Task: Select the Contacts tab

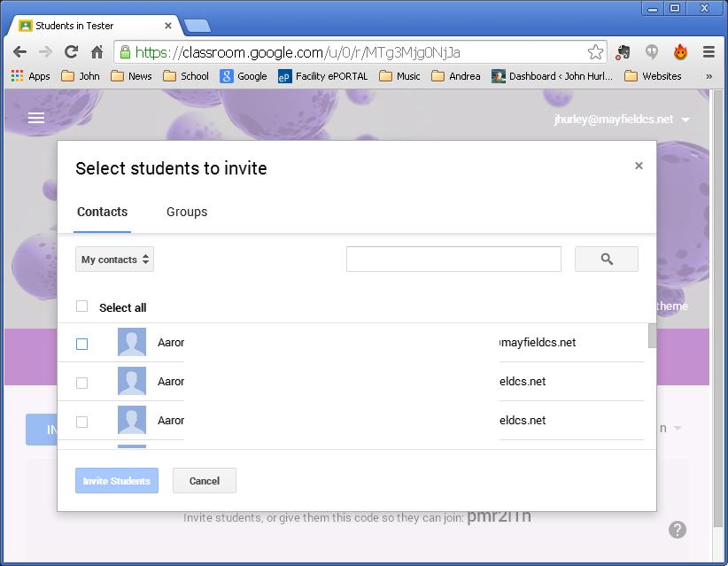Action: pyautogui.click(x=102, y=212)
